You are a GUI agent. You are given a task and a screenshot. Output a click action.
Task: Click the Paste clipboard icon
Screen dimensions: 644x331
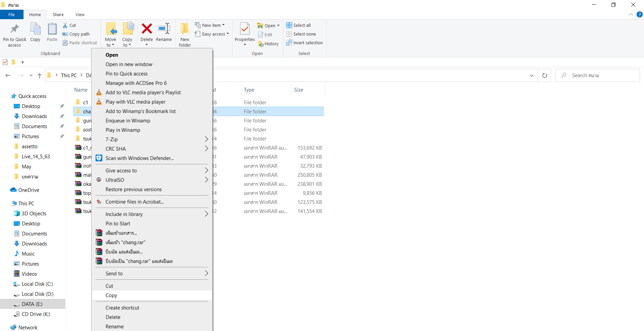pos(52,29)
